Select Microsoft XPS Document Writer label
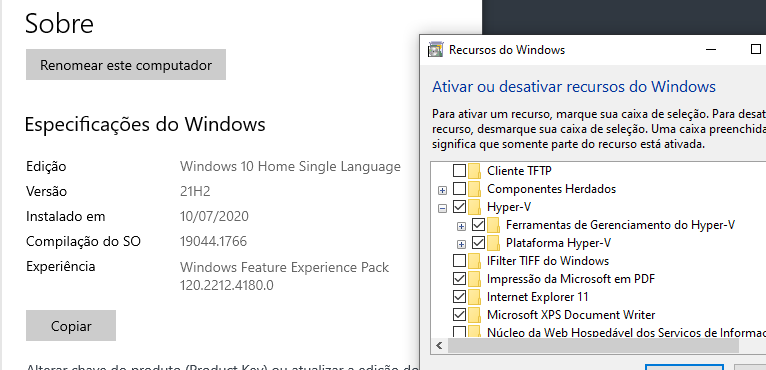Screen dimensions: 766x370 point(571,314)
